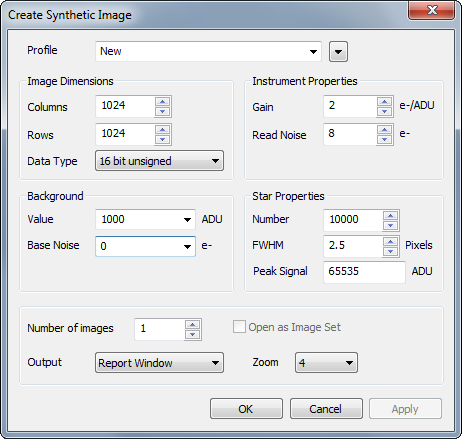The image size is (462, 439).
Task: Open the profile options menu button
Action: coord(338,52)
